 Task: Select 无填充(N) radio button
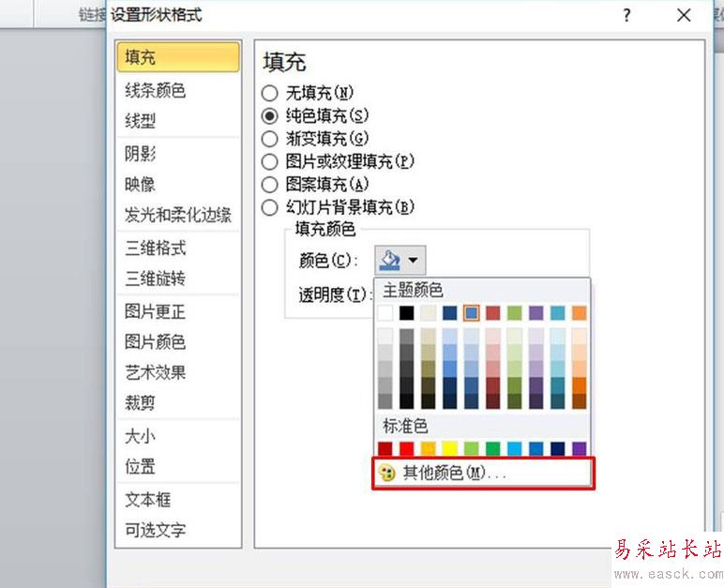[270, 93]
